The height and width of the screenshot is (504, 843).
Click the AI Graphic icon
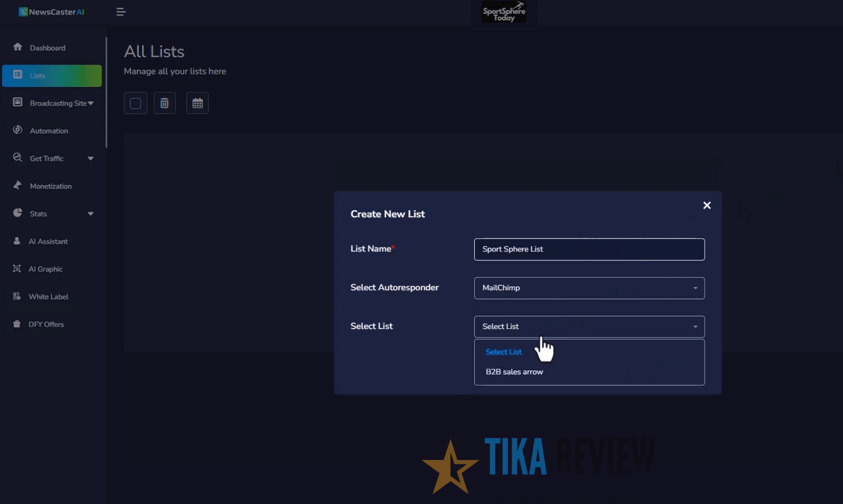pos(17,268)
